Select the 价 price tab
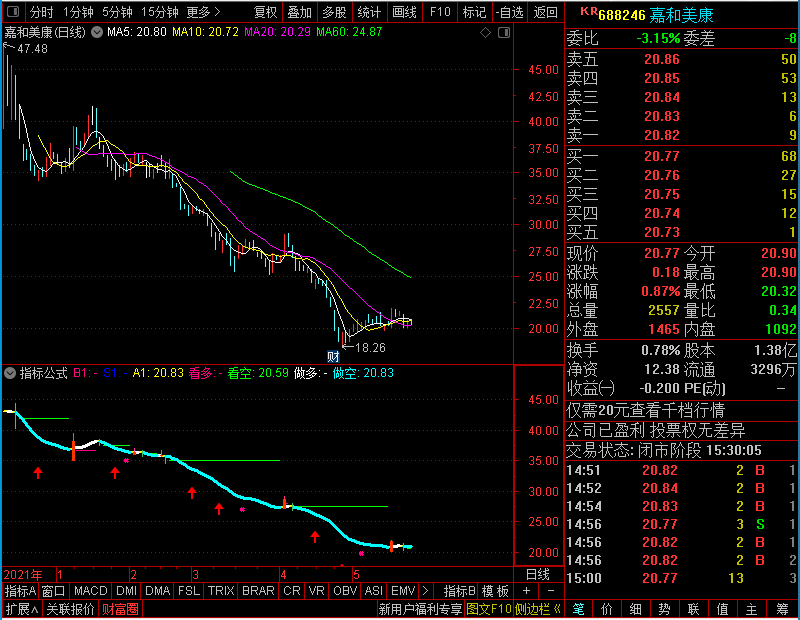The width and height of the screenshot is (800, 620). [607, 609]
